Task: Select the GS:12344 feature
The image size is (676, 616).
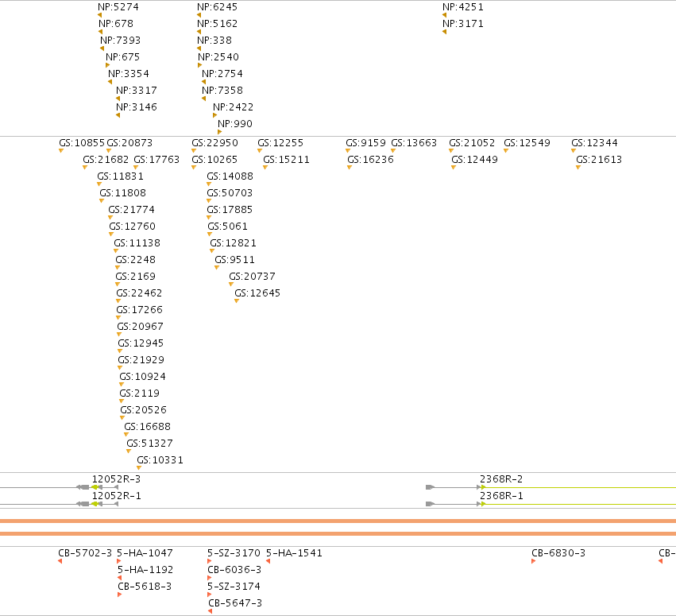Action: 594,143
